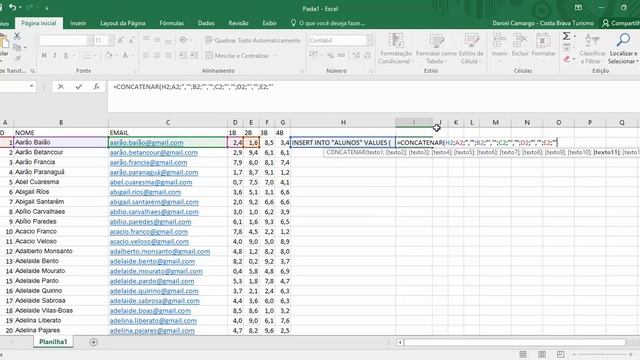Cancel formula entry with X button
640x360 pixels.
pos(60,87)
